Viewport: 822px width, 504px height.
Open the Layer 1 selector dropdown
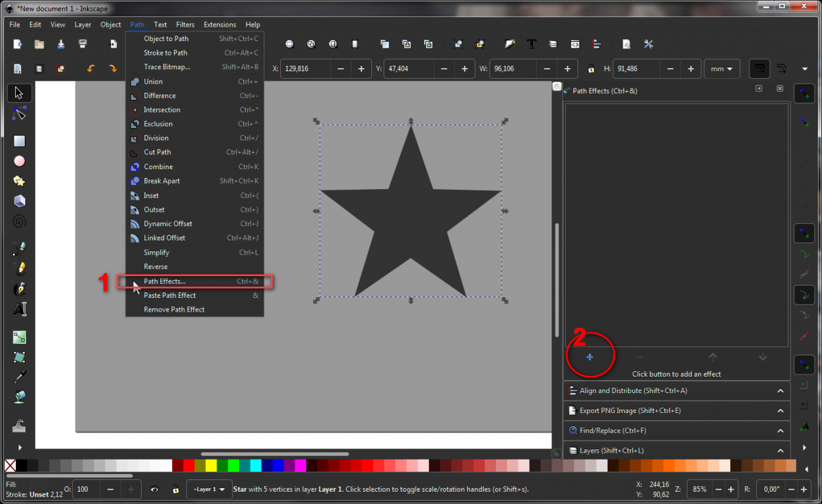click(x=209, y=489)
